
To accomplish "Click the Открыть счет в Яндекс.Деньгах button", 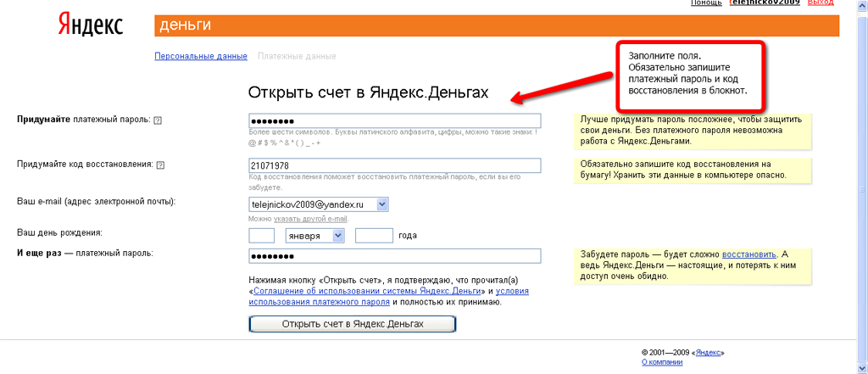I will [353, 324].
